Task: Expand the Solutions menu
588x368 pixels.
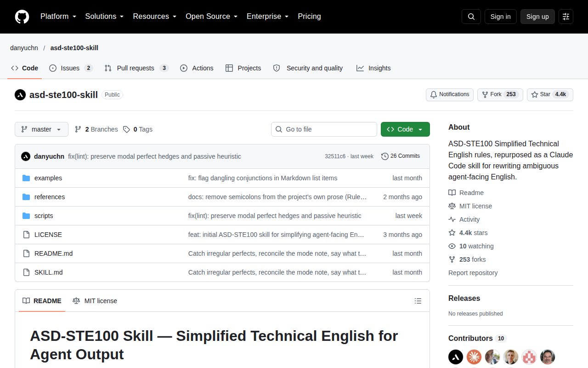Action: 104,16
